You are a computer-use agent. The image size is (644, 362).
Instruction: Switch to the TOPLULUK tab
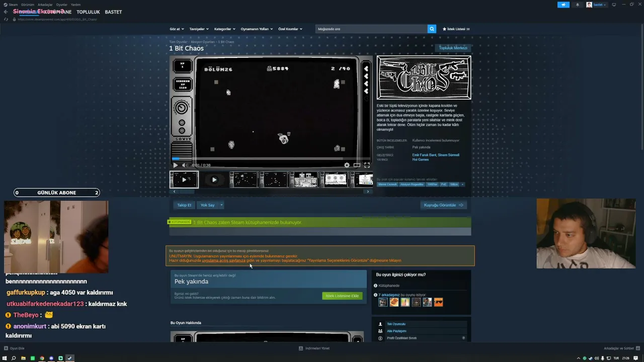coord(88,12)
